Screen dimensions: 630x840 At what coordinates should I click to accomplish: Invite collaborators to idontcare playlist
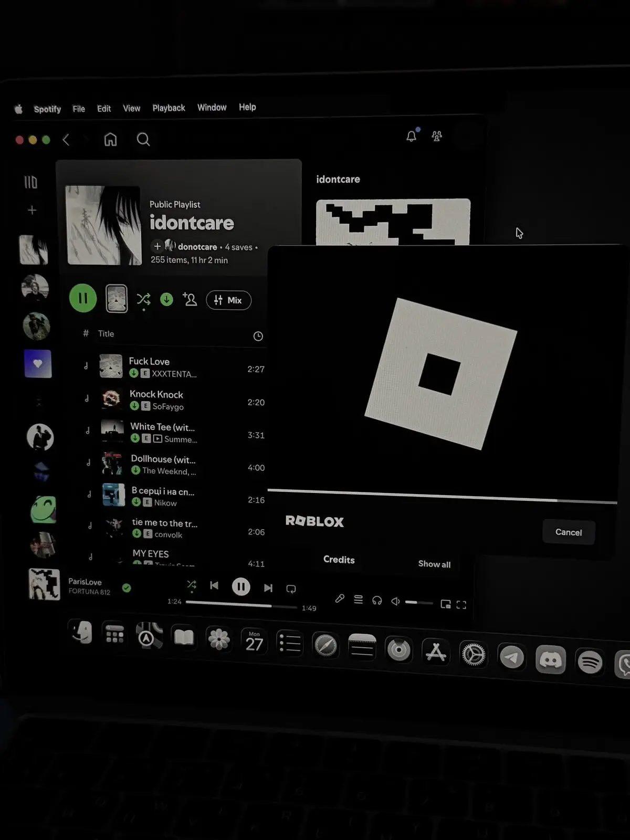click(x=190, y=300)
